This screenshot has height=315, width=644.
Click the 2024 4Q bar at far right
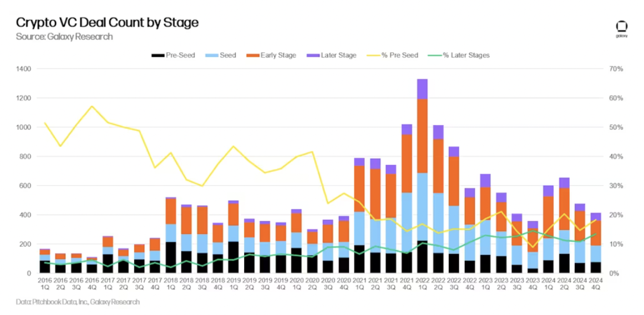[595, 244]
